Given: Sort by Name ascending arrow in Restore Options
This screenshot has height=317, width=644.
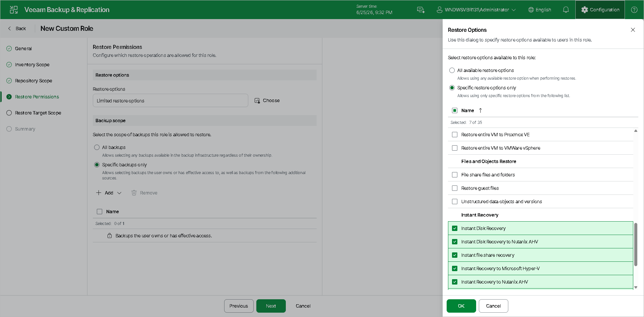Looking at the screenshot, I should pos(480,110).
